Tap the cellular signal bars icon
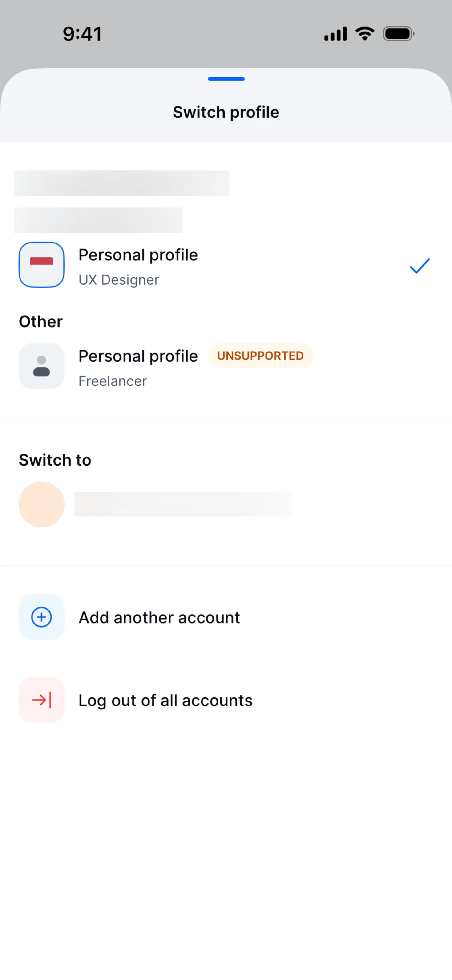This screenshot has height=980, width=452. (335, 34)
